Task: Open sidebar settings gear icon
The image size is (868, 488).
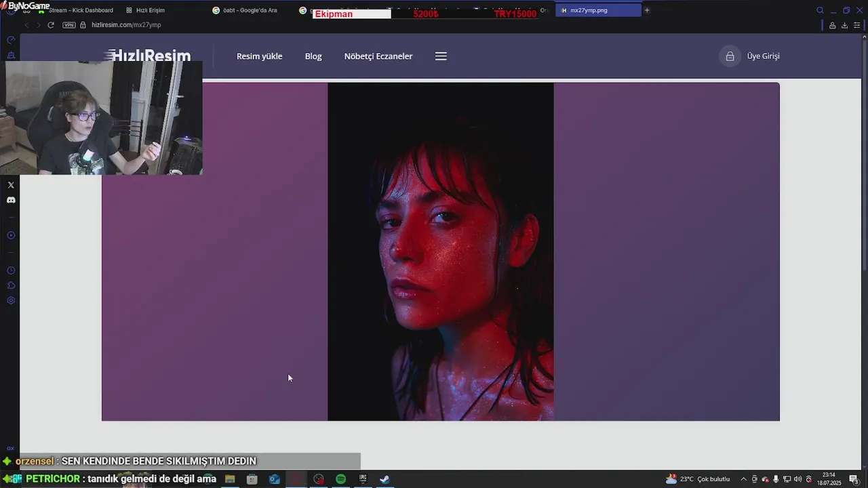Action: 11,300
